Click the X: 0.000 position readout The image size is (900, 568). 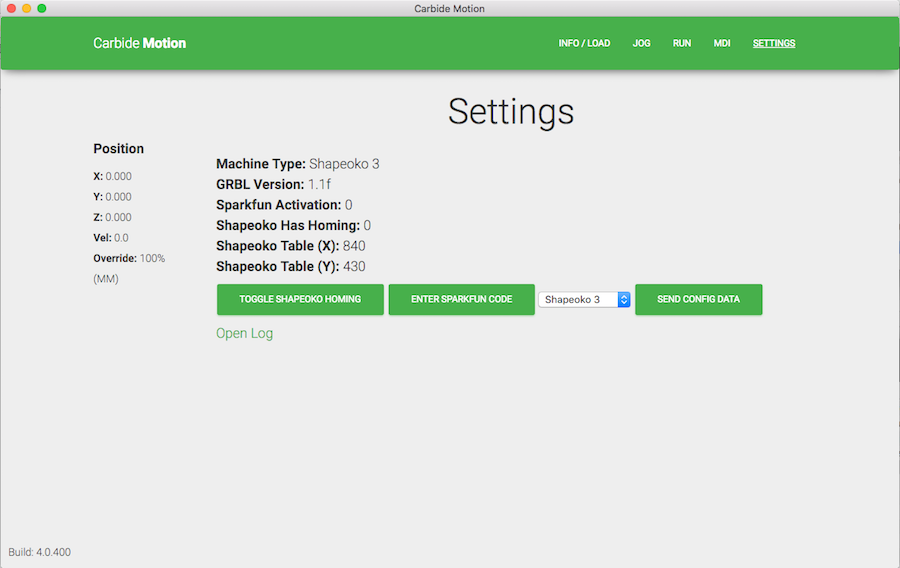coord(112,176)
